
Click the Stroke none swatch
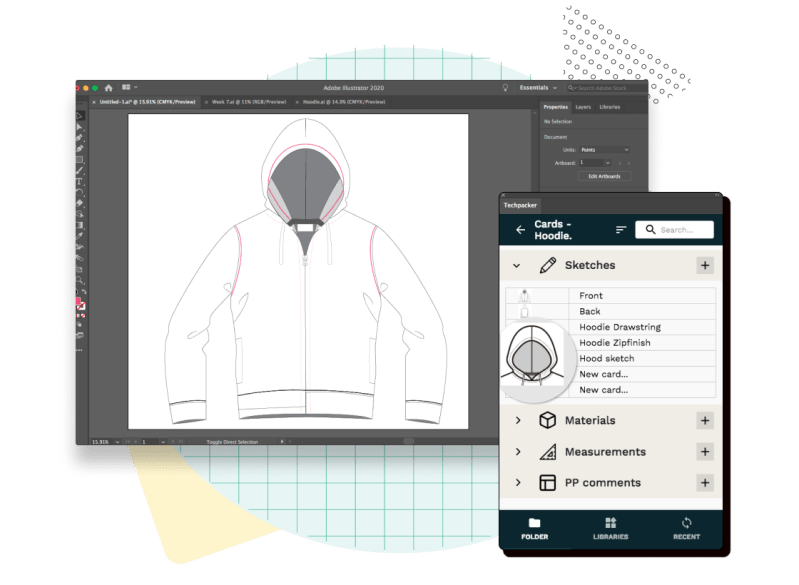pyautogui.click(x=82, y=306)
